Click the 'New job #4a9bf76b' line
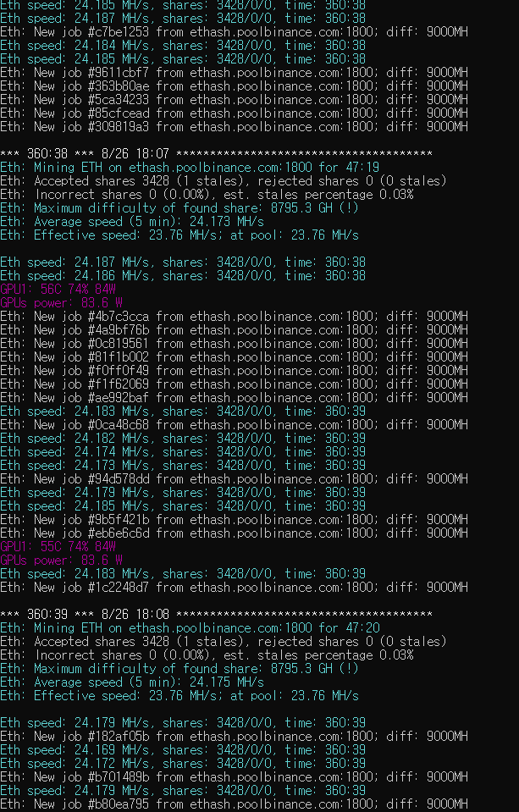Viewport: 519px width, 812px height. 235,330
